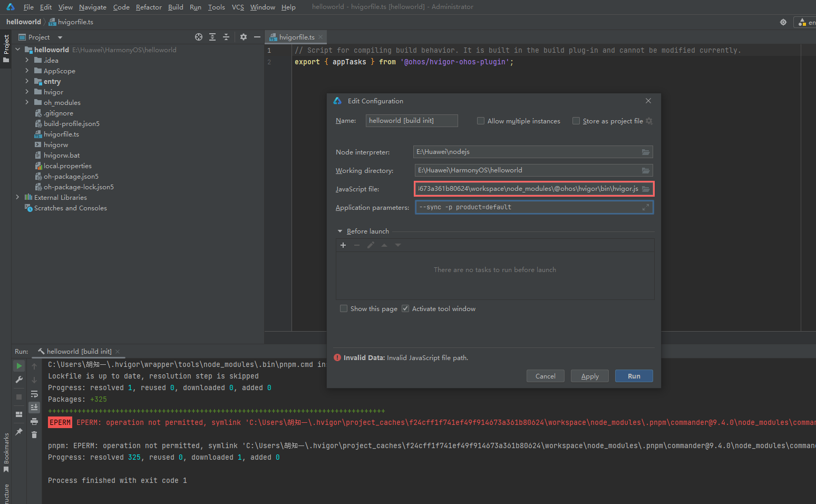Clear all Run console output
816x504 pixels.
point(34,435)
